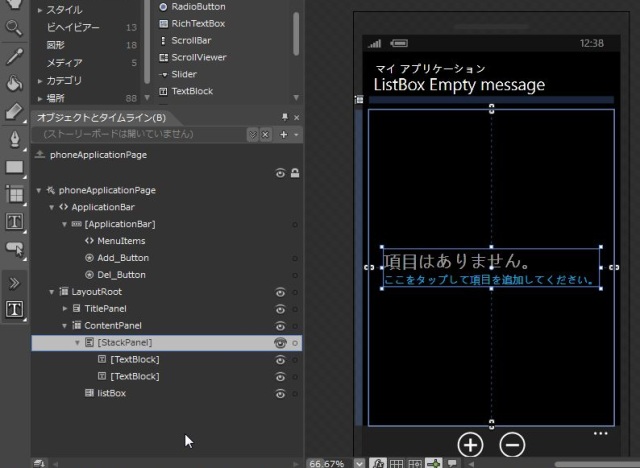Collapse the phoneApplicationPage tree node

[39, 190]
